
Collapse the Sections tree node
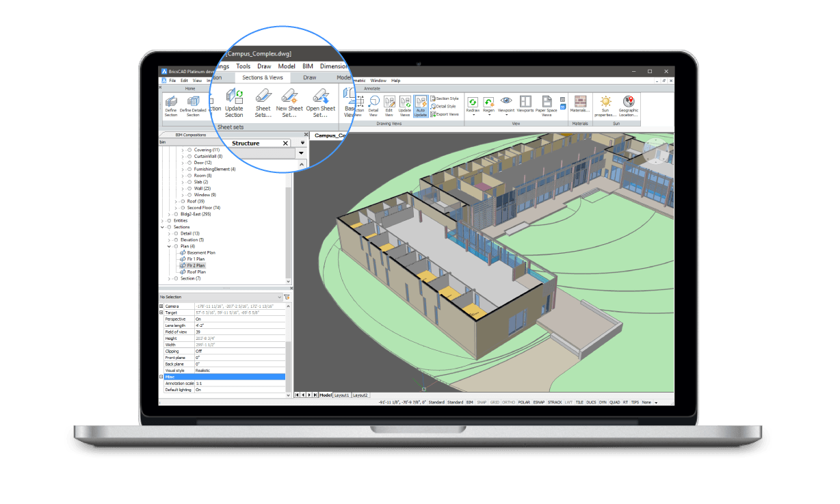tap(163, 227)
